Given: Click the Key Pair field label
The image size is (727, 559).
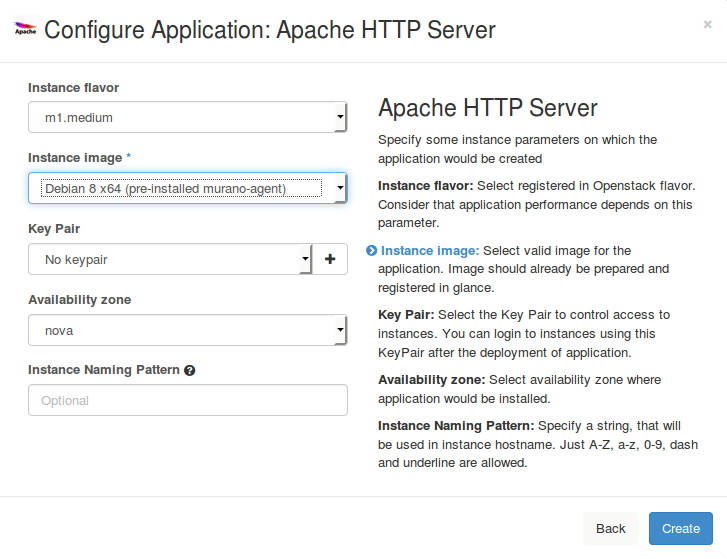Looking at the screenshot, I should click(x=54, y=229).
